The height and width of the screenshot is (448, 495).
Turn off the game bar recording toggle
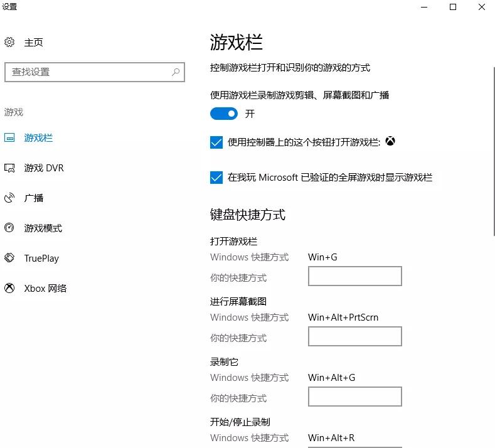224,114
